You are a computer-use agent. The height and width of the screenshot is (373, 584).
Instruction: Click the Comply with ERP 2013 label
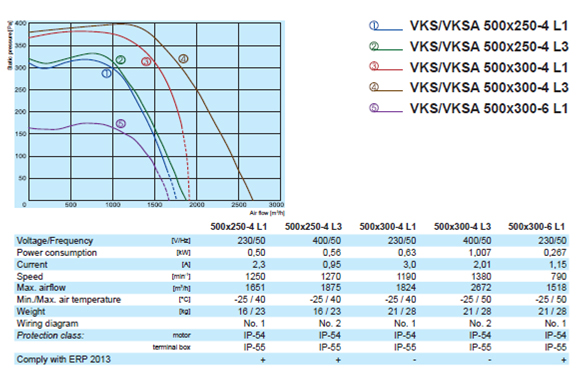(64, 359)
